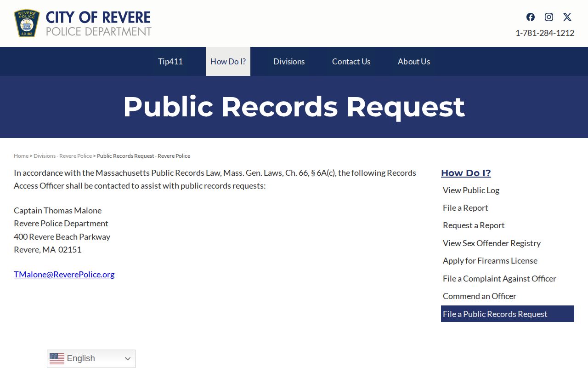Click the Revere Police badge logo
Viewport: 588px width, 368px height.
(27, 23)
